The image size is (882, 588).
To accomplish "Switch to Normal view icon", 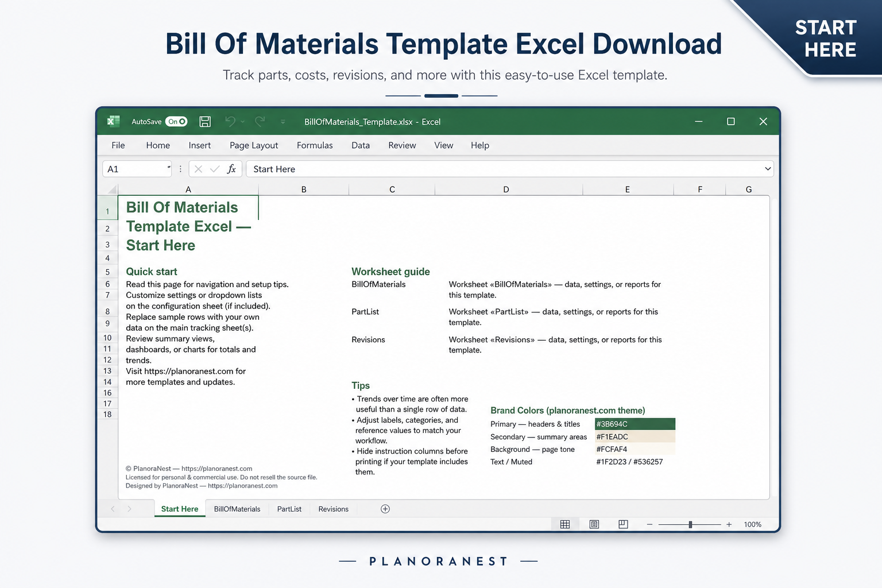I will [565, 524].
